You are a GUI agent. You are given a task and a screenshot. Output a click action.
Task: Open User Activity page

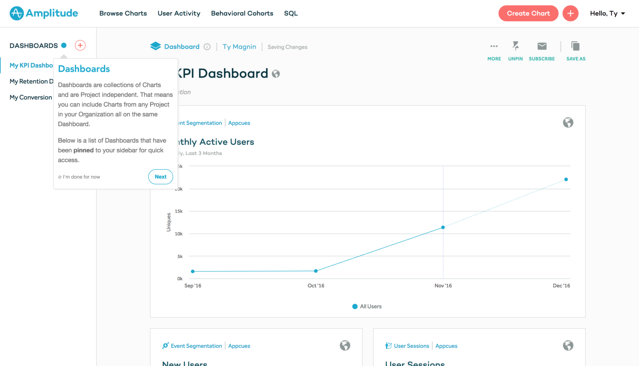click(x=179, y=13)
